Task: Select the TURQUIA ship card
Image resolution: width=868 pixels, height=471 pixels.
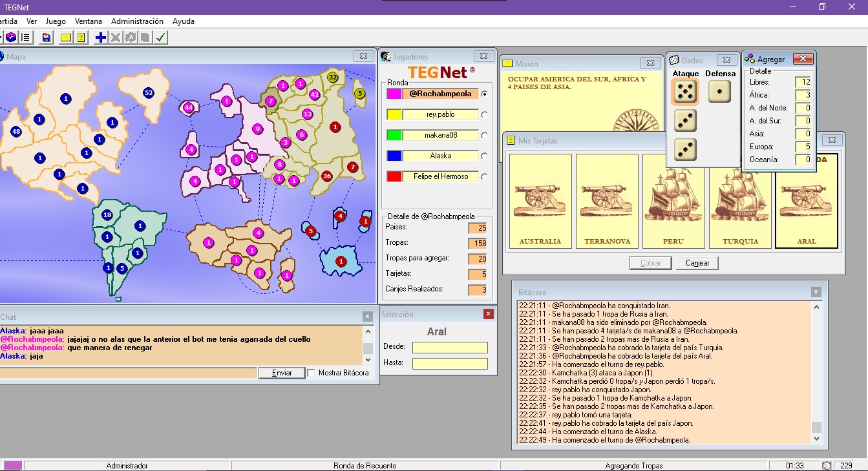Action: [740, 201]
